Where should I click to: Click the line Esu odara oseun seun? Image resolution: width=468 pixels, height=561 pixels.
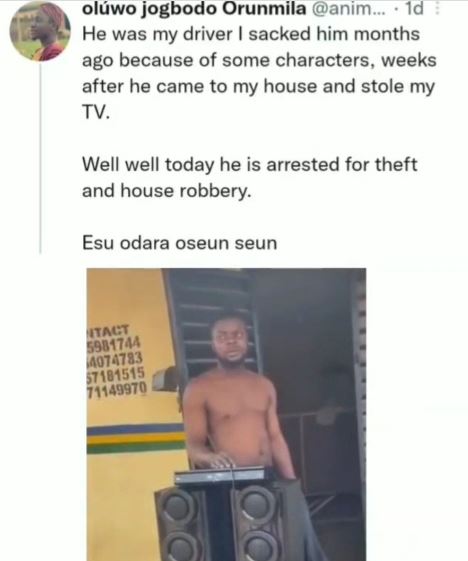[x=180, y=243]
